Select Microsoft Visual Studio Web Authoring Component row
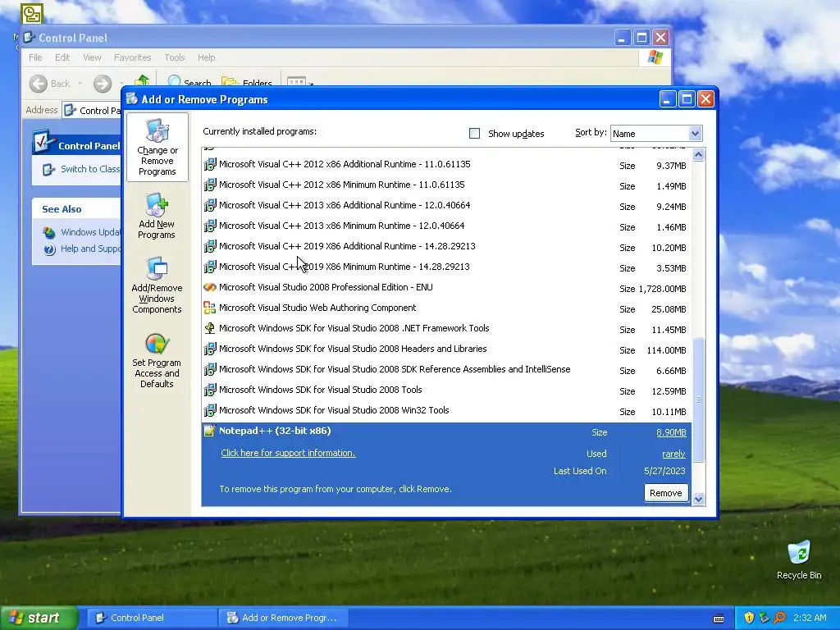The width and height of the screenshot is (840, 630). [x=446, y=308]
